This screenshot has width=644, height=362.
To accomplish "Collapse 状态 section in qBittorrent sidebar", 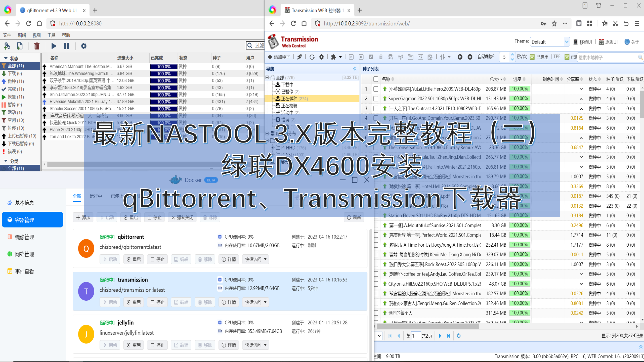I will (x=6, y=58).
